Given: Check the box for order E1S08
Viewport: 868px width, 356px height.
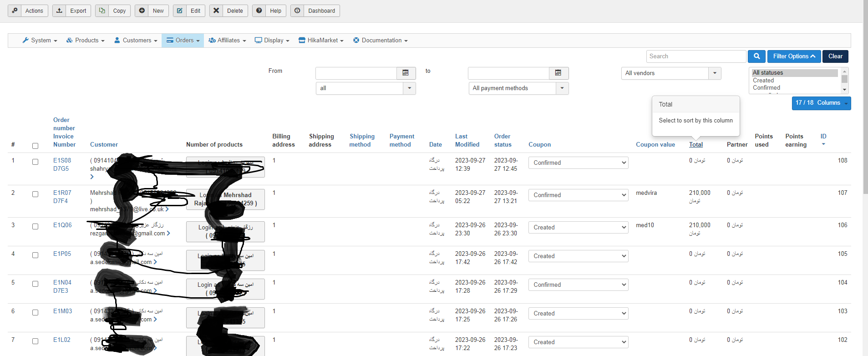Looking at the screenshot, I should (x=35, y=162).
